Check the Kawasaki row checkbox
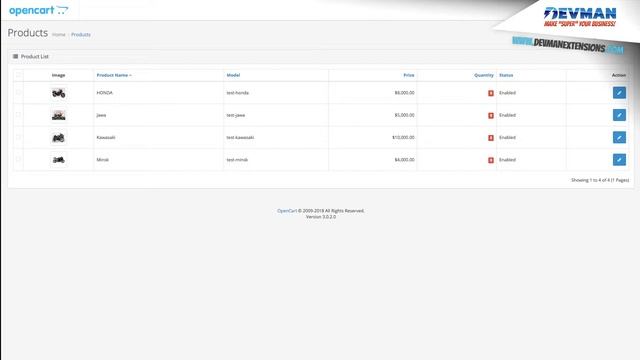Viewport: 640px width, 360px height. click(x=18, y=138)
